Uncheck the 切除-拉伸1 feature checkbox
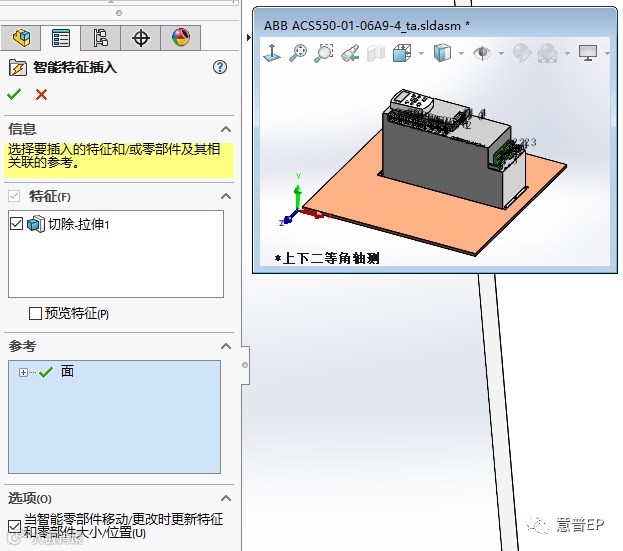 pyautogui.click(x=16, y=224)
